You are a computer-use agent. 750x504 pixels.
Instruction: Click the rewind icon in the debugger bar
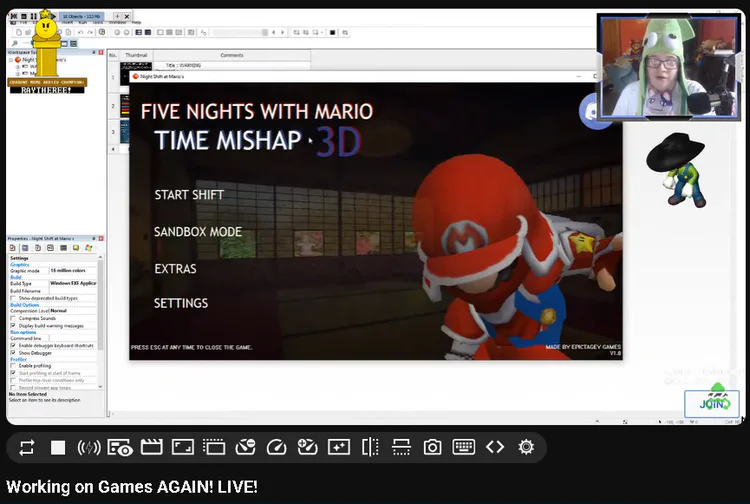(x=14, y=16)
